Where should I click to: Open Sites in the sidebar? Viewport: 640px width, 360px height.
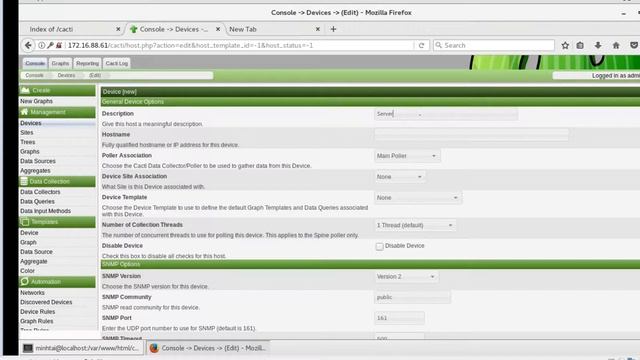[27, 133]
